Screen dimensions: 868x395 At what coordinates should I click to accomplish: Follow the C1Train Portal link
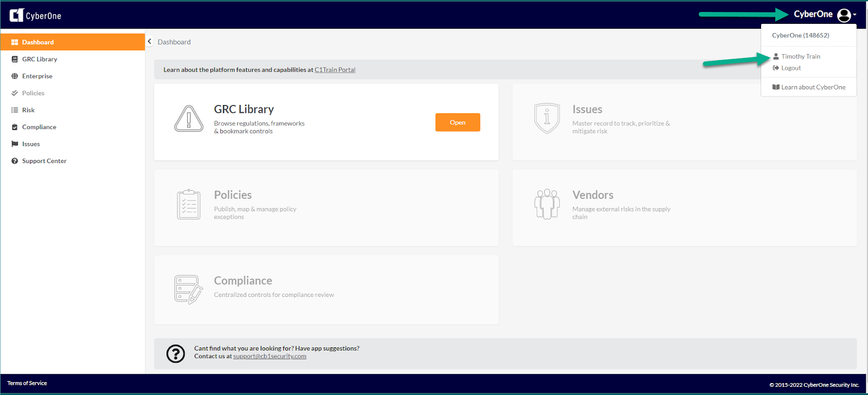[x=335, y=70]
